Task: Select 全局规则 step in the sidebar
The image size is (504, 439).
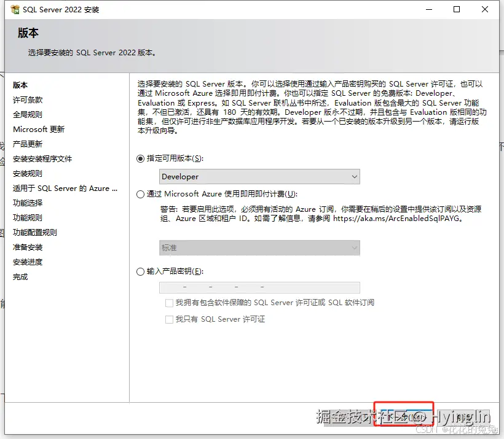Action: click(27, 115)
